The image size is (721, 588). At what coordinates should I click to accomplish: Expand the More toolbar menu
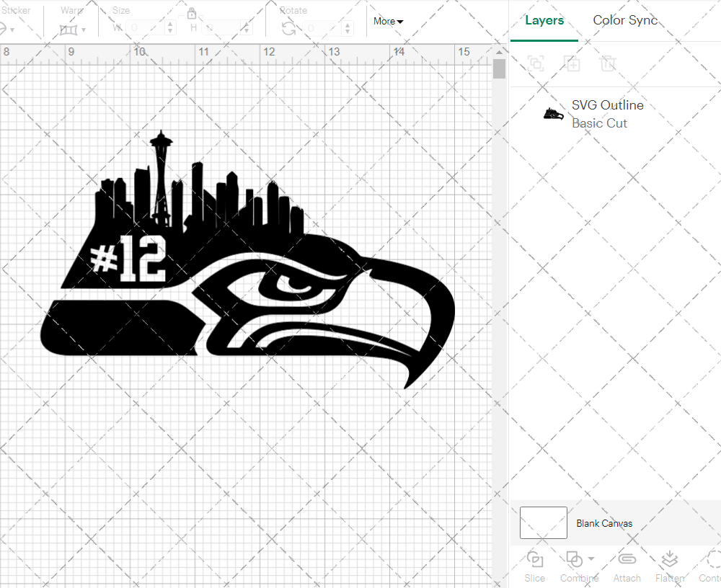tap(388, 22)
